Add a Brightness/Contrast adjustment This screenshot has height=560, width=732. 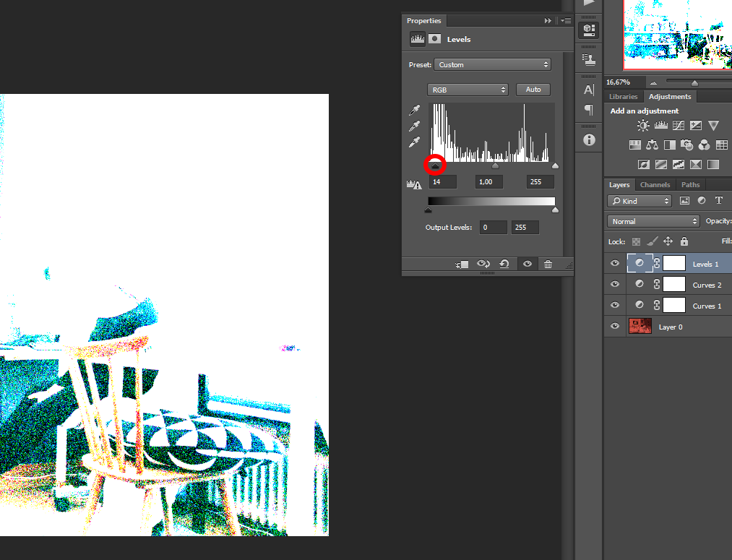(x=642, y=124)
